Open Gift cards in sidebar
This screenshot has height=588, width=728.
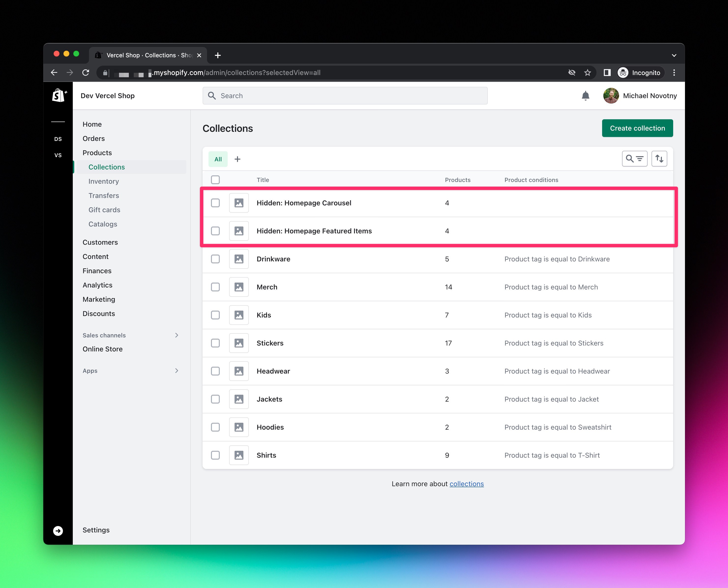click(104, 210)
